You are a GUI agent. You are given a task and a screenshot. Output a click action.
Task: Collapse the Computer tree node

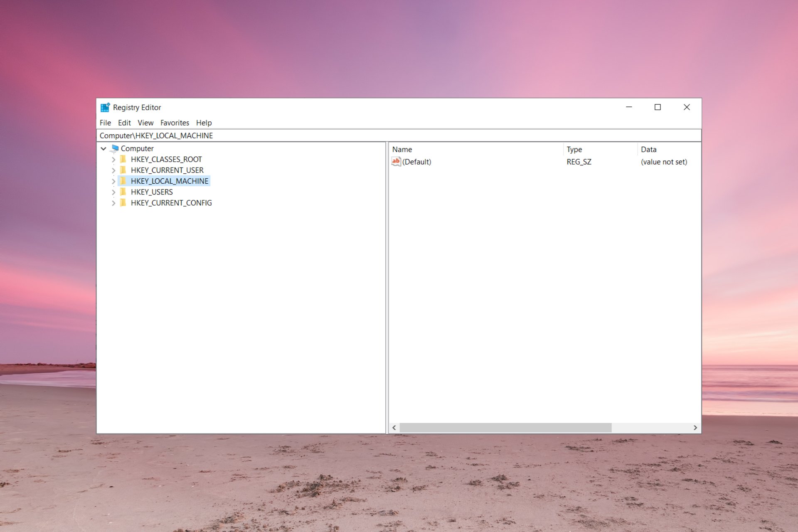[x=103, y=148]
